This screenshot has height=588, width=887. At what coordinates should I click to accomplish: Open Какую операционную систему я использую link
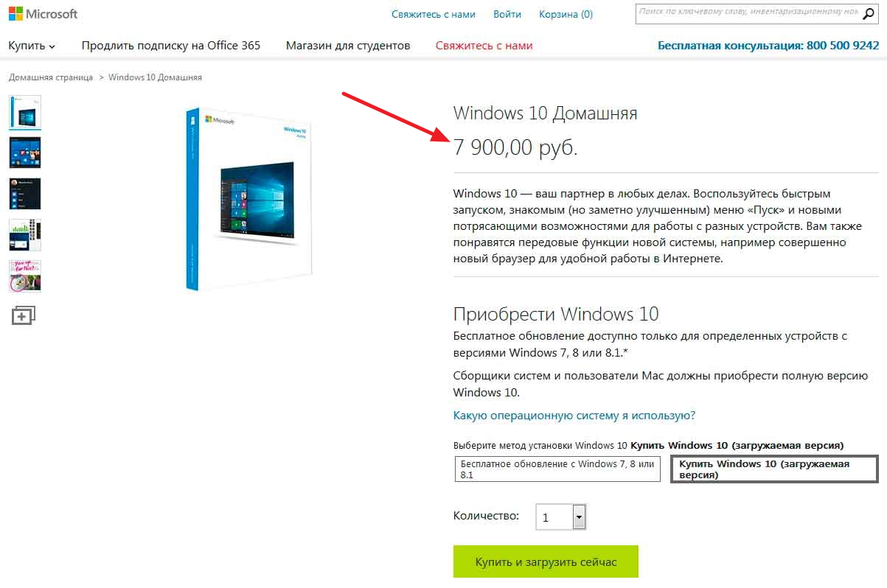[574, 416]
